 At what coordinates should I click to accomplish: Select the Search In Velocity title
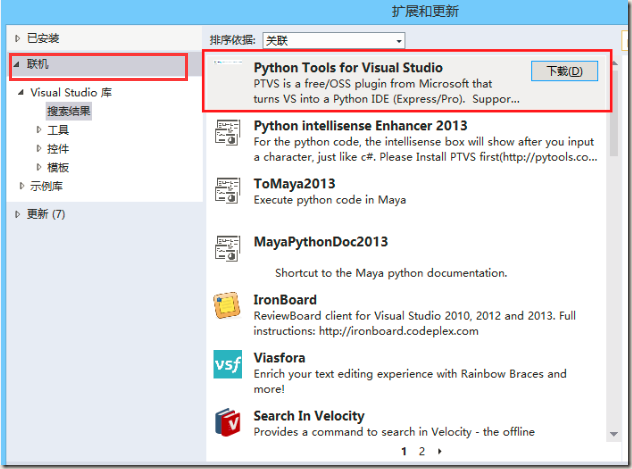point(309,416)
